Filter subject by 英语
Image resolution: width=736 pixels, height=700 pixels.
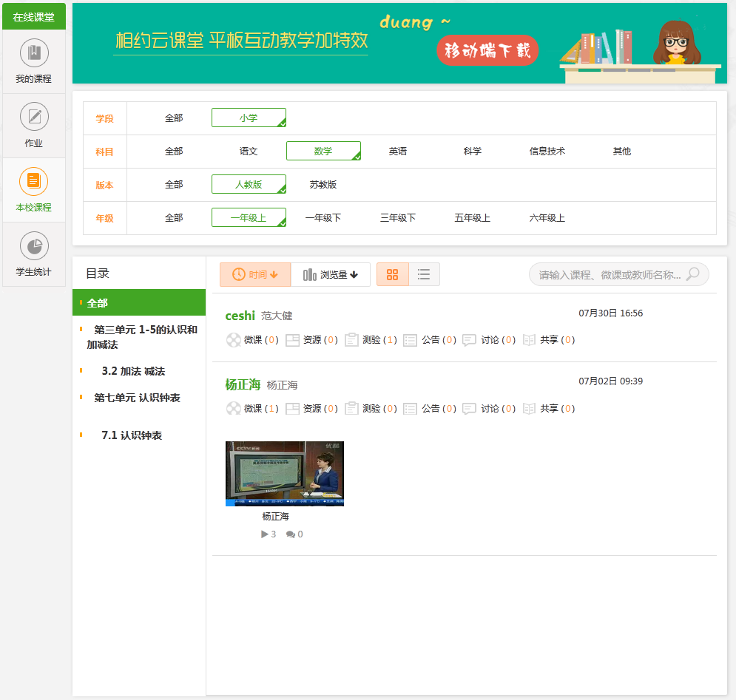(x=397, y=152)
